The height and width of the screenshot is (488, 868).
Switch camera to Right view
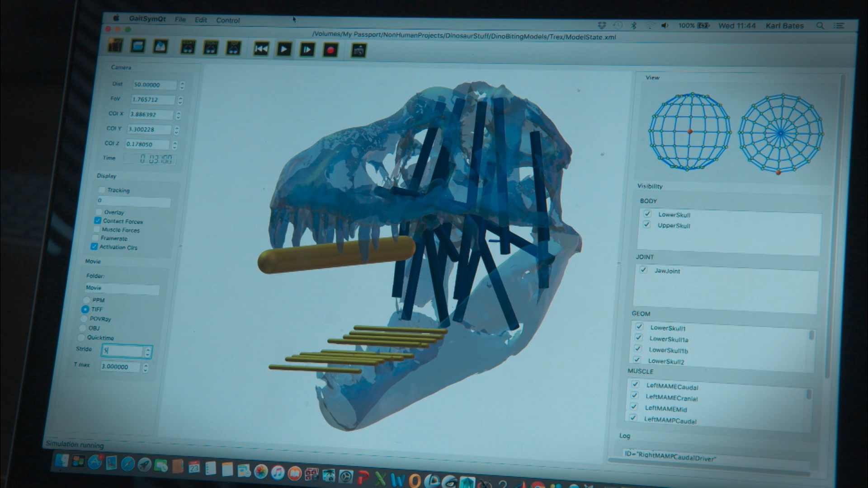(x=188, y=47)
